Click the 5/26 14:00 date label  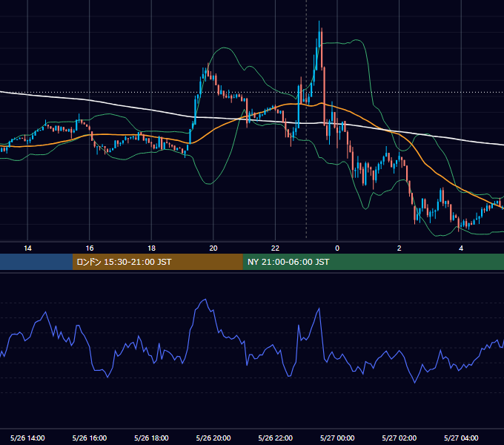point(27,438)
